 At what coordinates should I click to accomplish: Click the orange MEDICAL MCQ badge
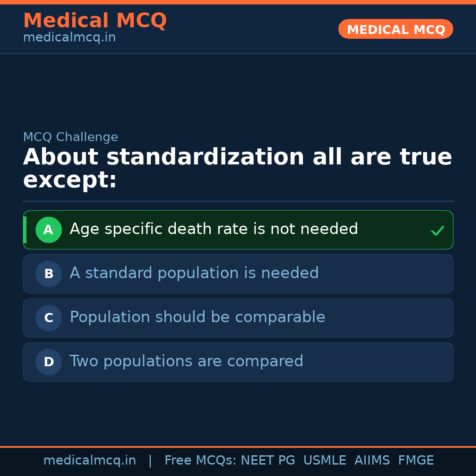[395, 29]
